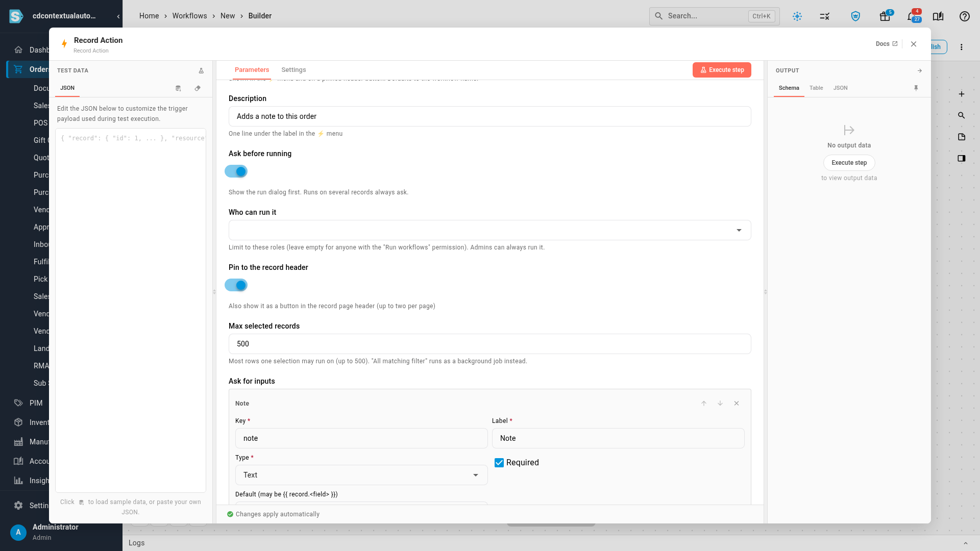Open Dashboard home icon in sidebar

[x=18, y=50]
